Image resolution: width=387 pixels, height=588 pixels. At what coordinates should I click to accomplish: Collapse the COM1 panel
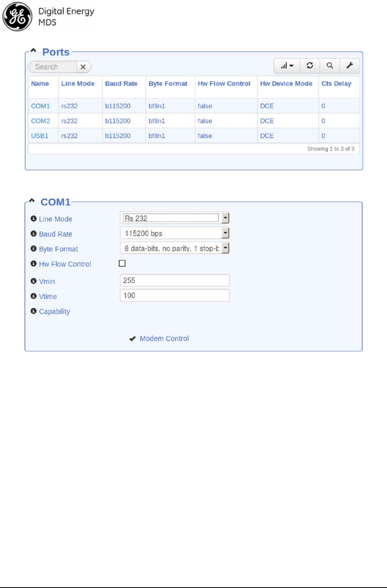(x=32, y=201)
